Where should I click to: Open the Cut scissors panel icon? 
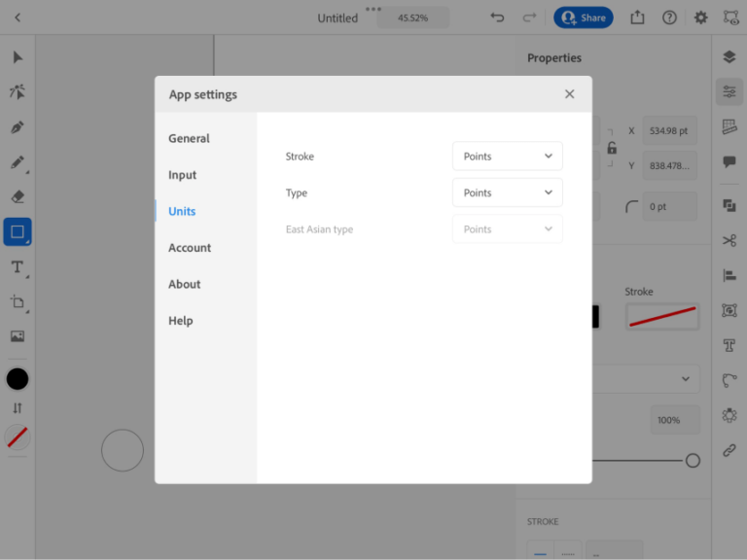click(729, 240)
